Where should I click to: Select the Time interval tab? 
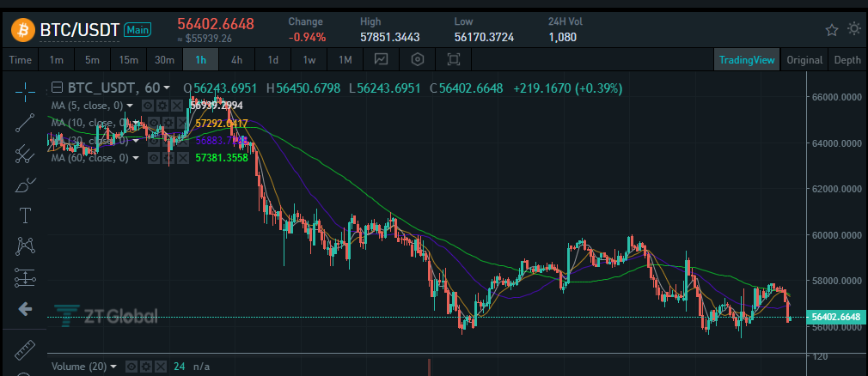click(x=20, y=60)
